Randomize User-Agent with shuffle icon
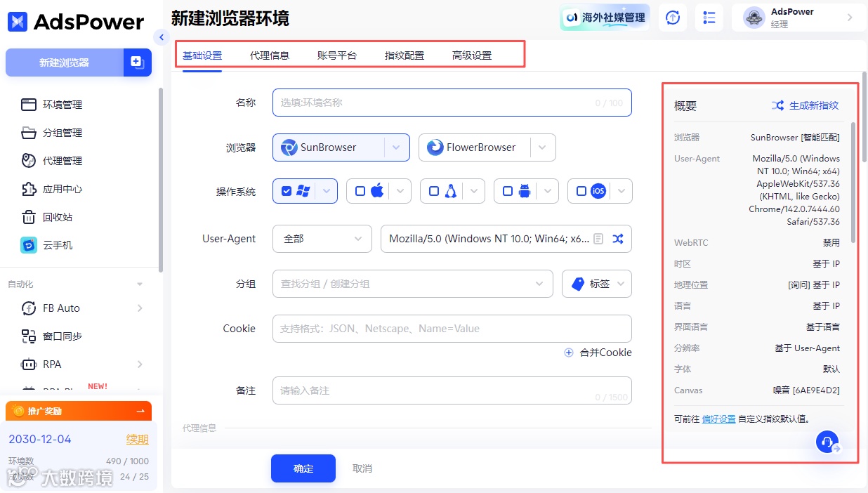The width and height of the screenshot is (868, 493). 617,239
